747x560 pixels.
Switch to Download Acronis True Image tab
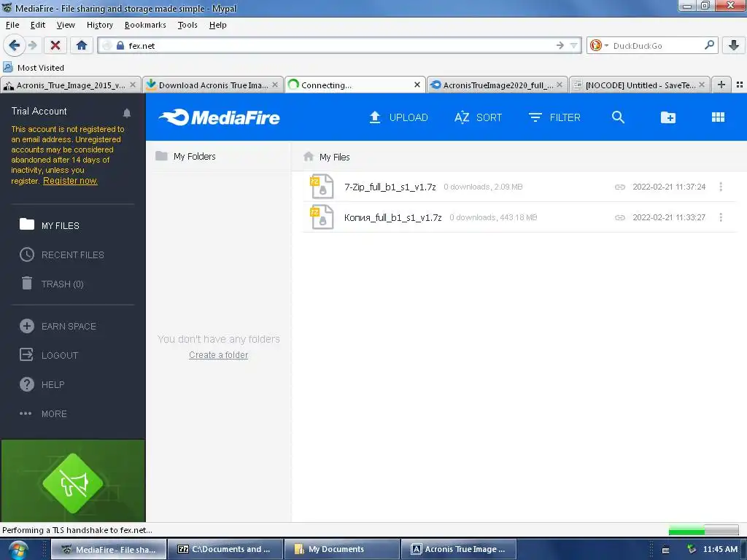(x=212, y=85)
